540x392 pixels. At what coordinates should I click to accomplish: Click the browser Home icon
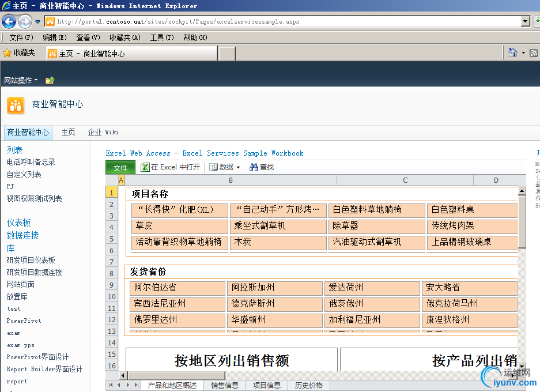point(513,52)
